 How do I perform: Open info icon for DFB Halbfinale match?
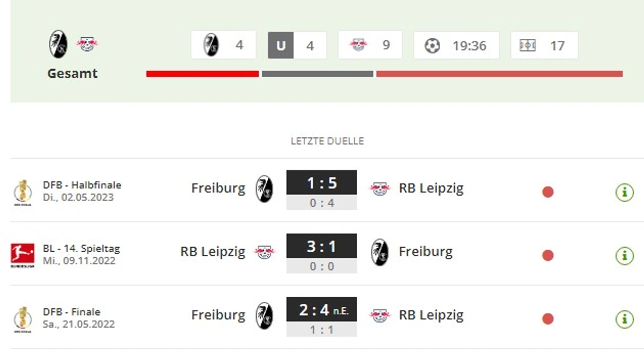[x=625, y=192]
